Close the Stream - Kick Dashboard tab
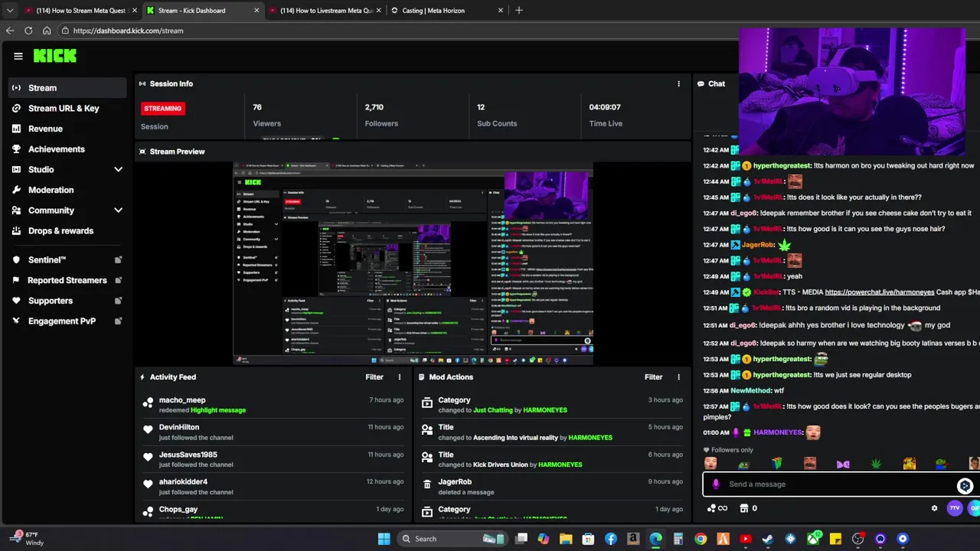The height and width of the screenshot is (551, 980). tap(256, 11)
